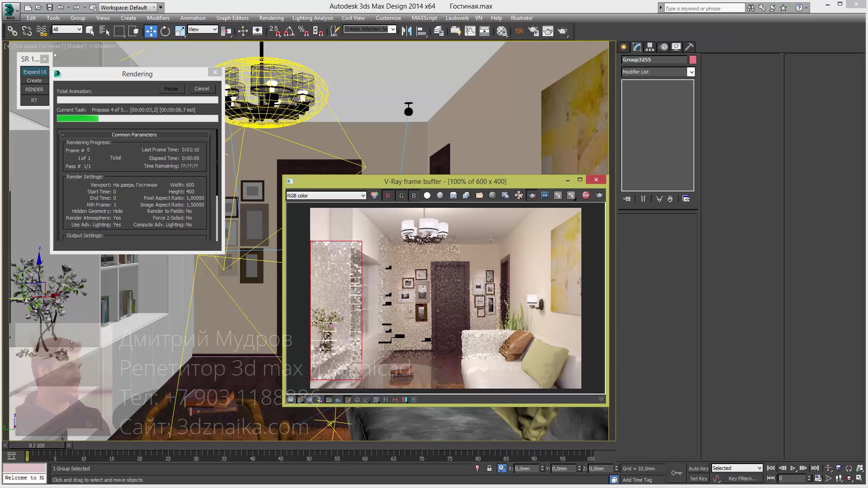Toggle RGB color channel selector
The image size is (868, 488).
click(325, 195)
